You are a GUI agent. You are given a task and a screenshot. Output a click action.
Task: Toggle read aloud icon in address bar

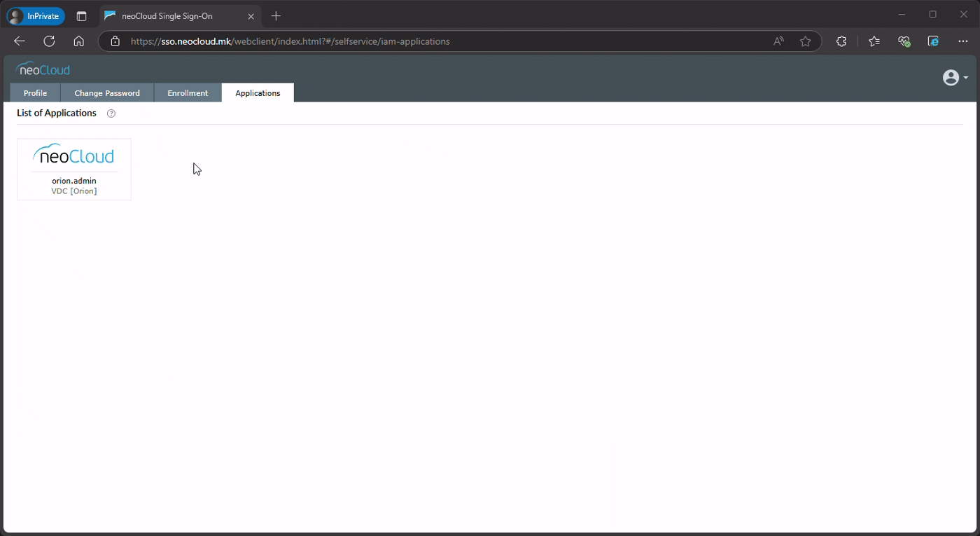[x=778, y=41]
